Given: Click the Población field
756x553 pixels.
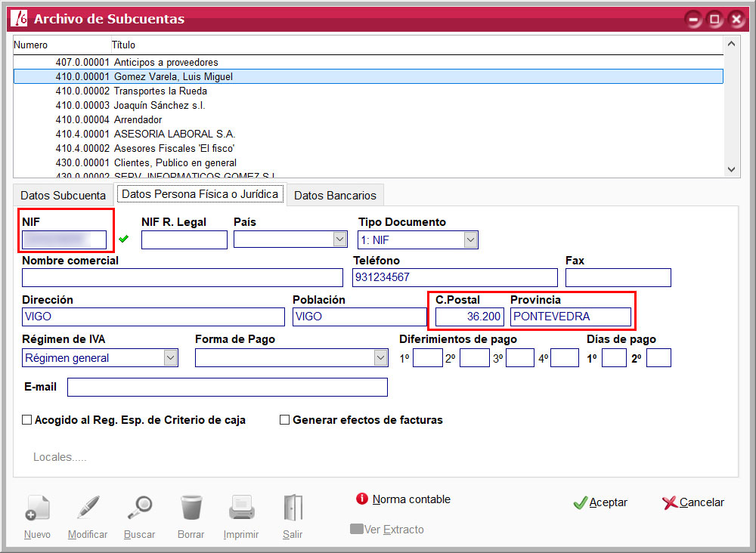Looking at the screenshot, I should pos(359,317).
